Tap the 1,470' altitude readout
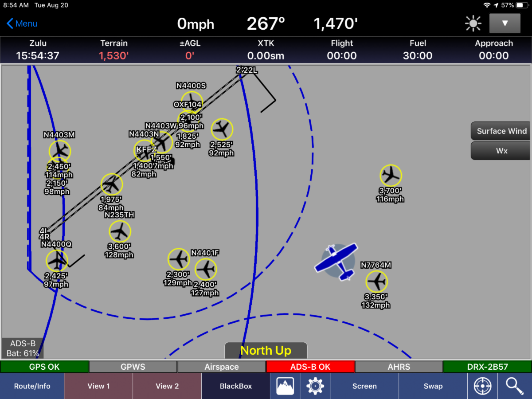 tap(336, 24)
